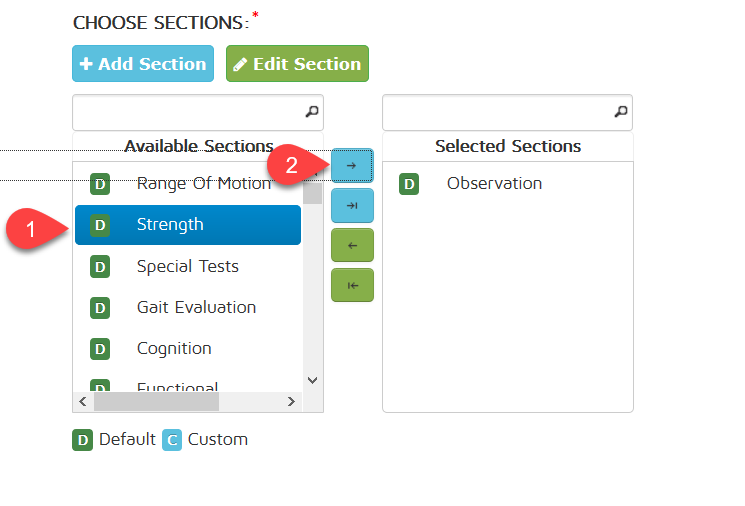Image resolution: width=745 pixels, height=506 pixels.
Task: Click the horizontal scrollbar left arrow
Action: (x=83, y=401)
